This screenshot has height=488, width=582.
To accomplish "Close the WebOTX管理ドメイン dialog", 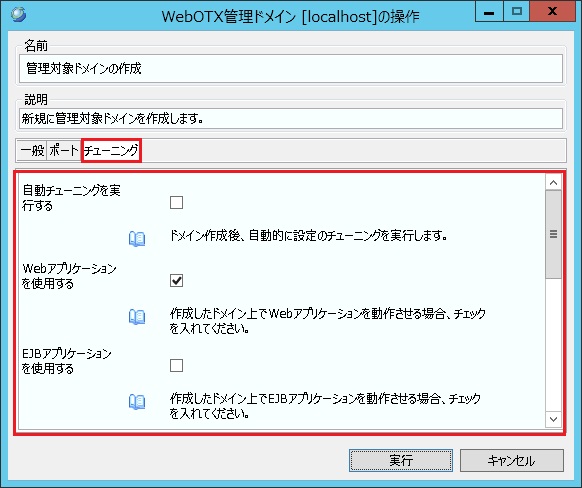I will (x=552, y=12).
